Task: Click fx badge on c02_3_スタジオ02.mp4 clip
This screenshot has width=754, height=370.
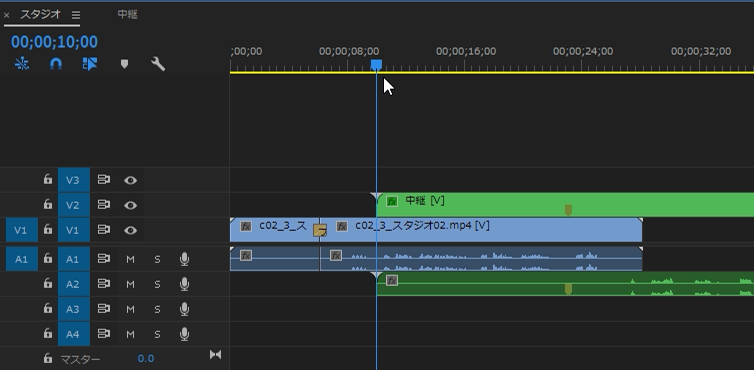Action: [341, 226]
